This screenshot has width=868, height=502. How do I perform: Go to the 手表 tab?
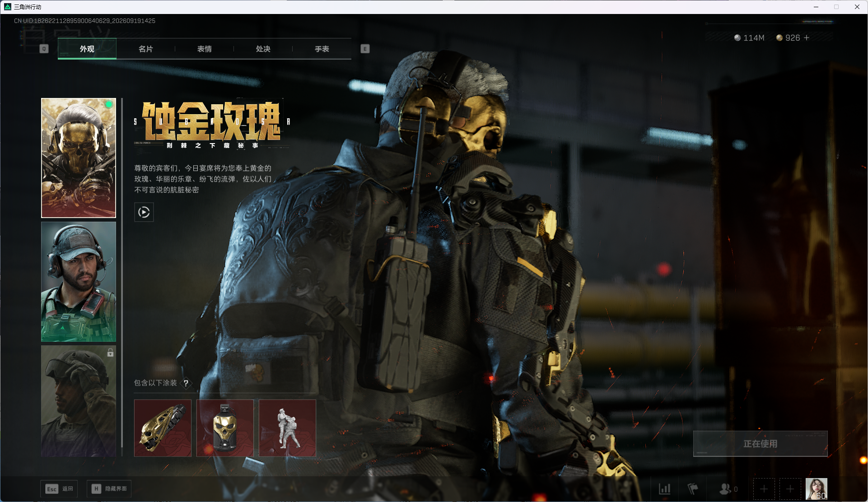click(x=322, y=49)
